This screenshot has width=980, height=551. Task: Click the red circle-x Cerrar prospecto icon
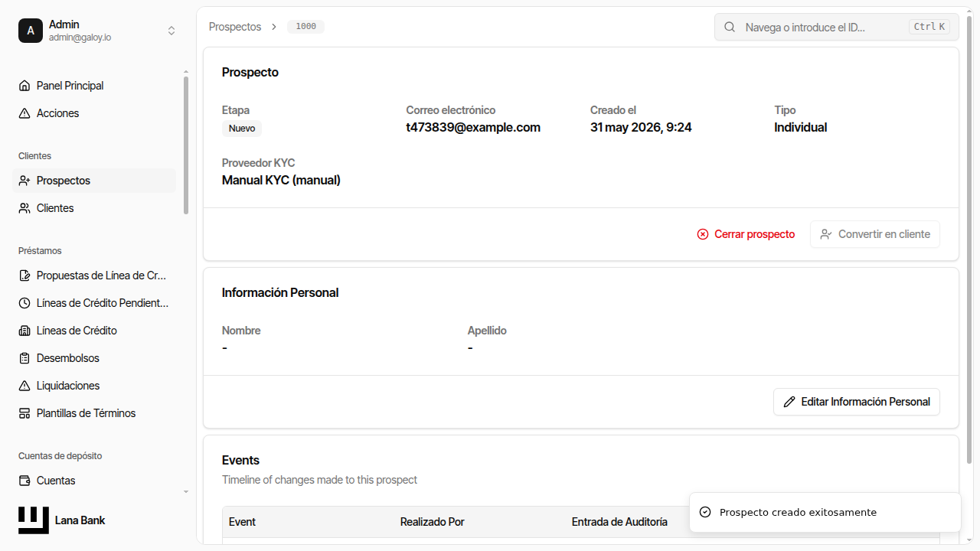pyautogui.click(x=703, y=234)
